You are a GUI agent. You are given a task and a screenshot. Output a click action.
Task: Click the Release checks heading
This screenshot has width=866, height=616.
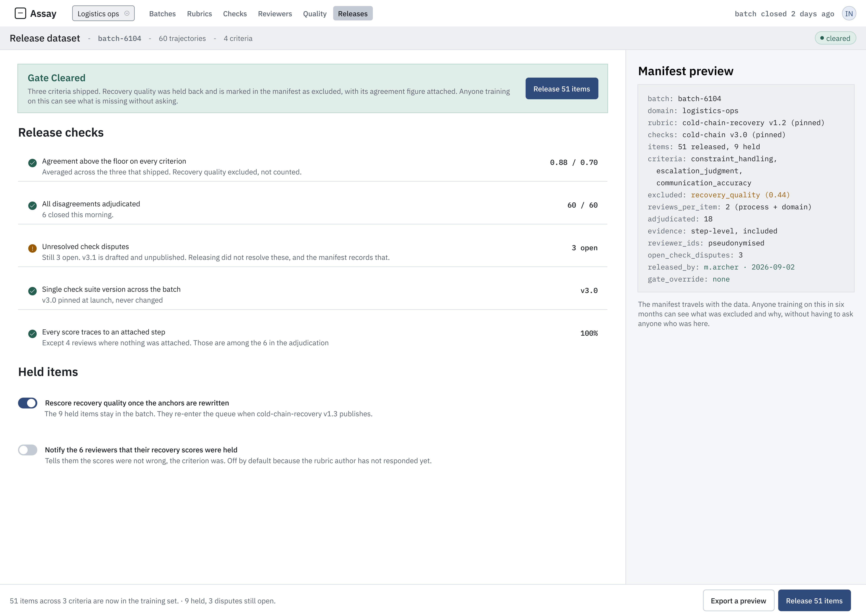61,132
